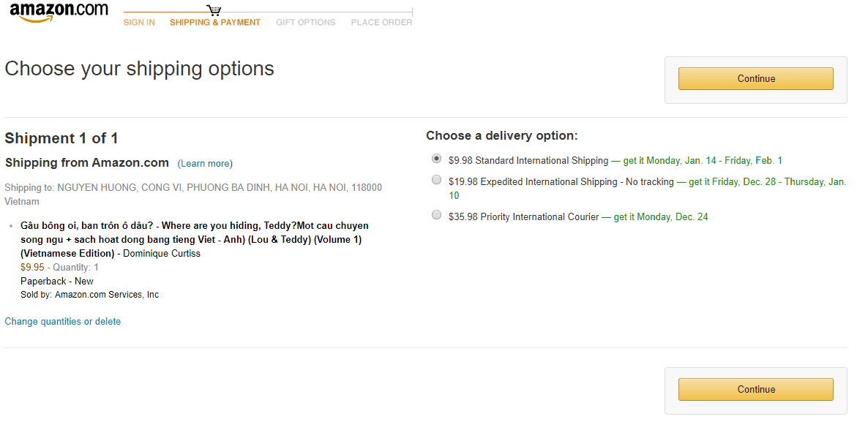Go to the SIGN IN checkout step
Screen dimensions: 868x430
[139, 23]
